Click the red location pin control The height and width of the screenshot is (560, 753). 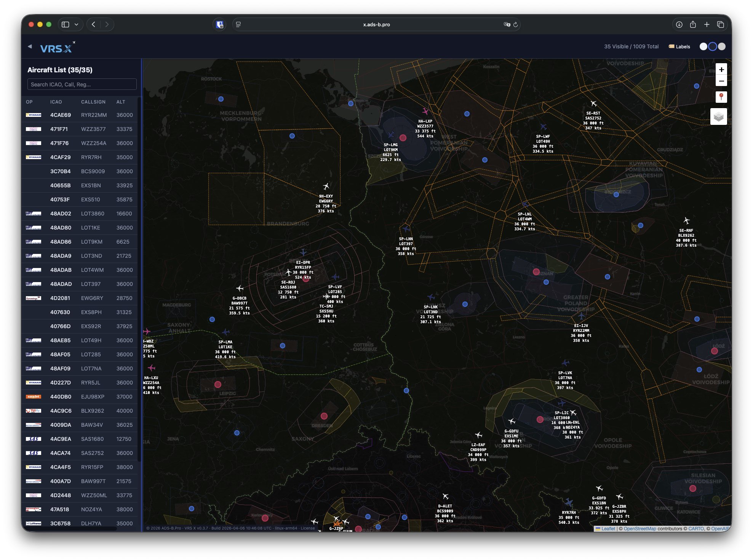(x=721, y=97)
